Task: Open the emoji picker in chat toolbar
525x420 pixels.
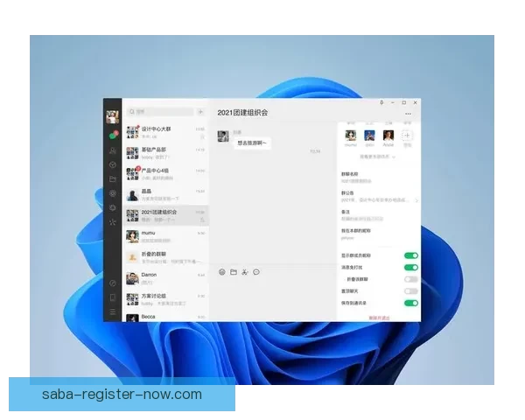Action: pyautogui.click(x=222, y=272)
